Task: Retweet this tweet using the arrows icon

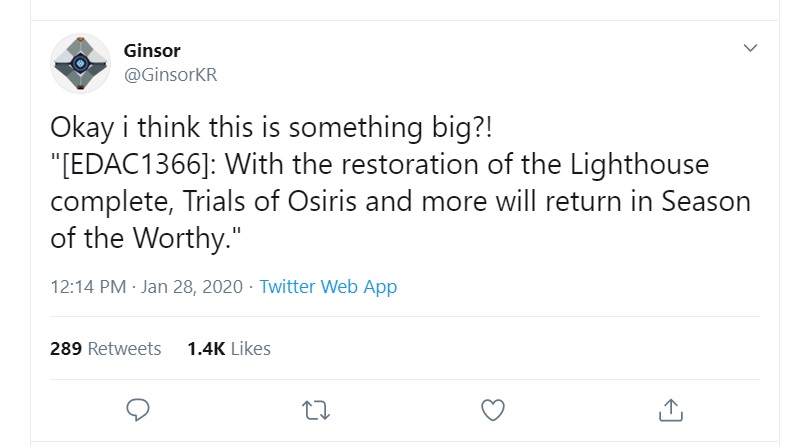Action: click(x=316, y=409)
